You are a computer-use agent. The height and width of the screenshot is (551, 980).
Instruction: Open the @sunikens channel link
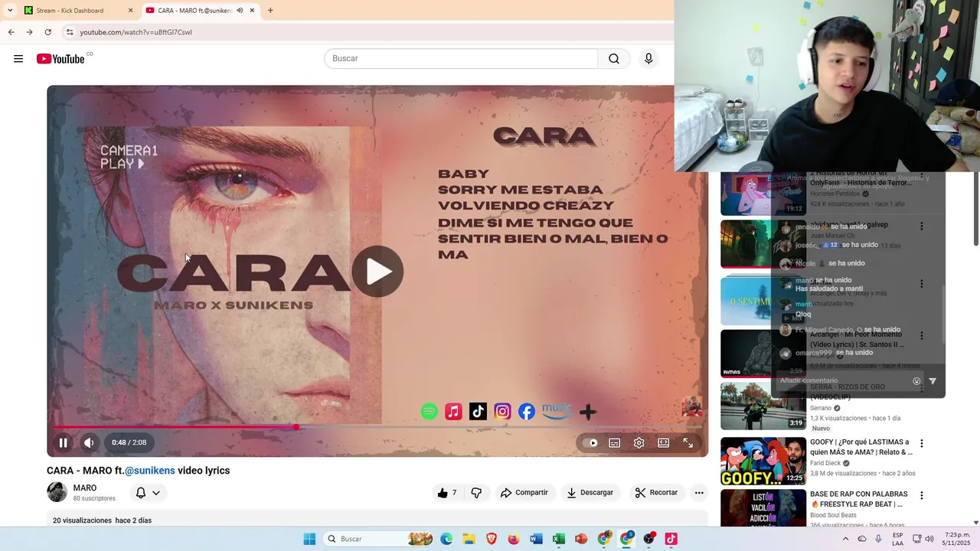pos(150,471)
